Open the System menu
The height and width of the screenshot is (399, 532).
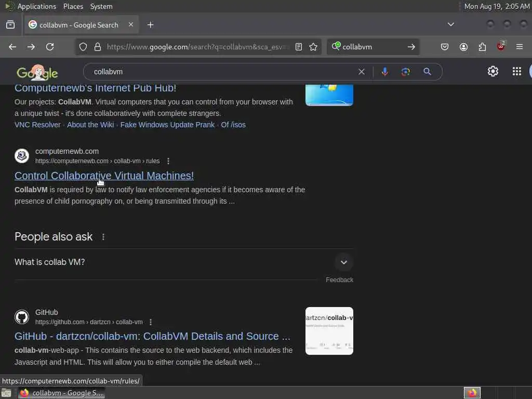[101, 6]
